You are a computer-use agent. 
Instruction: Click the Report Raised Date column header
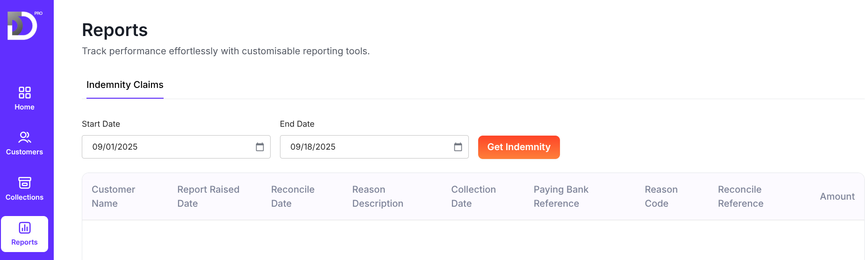pos(208,196)
